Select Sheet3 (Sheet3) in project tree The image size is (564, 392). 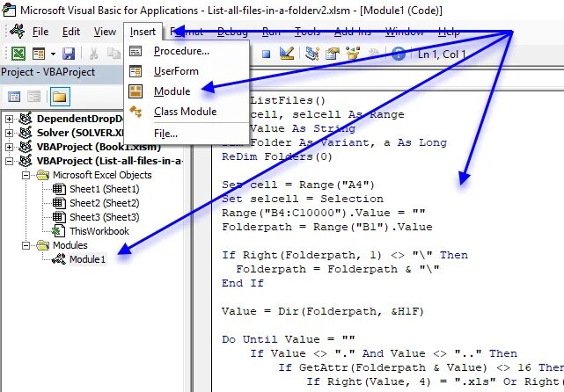(x=105, y=217)
